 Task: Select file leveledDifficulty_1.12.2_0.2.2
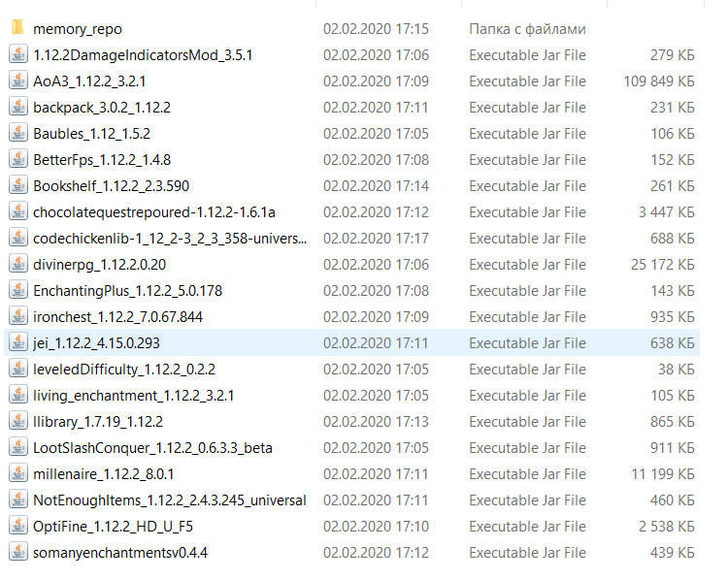(x=124, y=370)
